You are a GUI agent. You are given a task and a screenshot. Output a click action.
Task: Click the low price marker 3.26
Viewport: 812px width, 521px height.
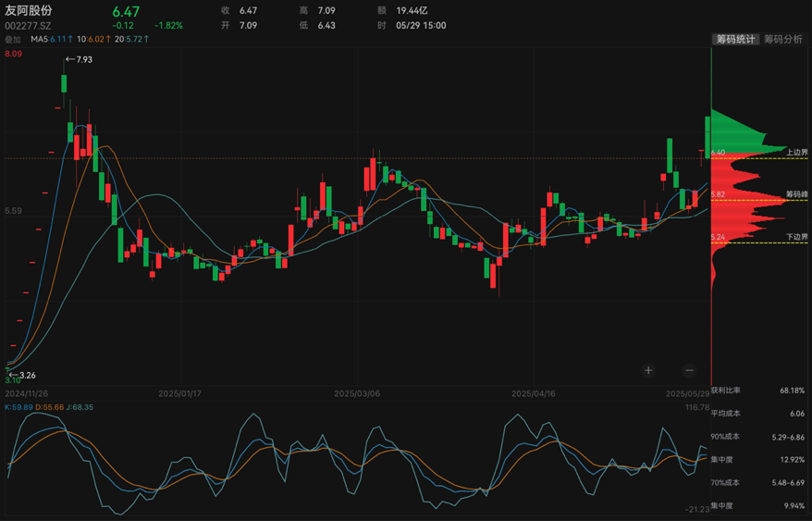coord(28,375)
